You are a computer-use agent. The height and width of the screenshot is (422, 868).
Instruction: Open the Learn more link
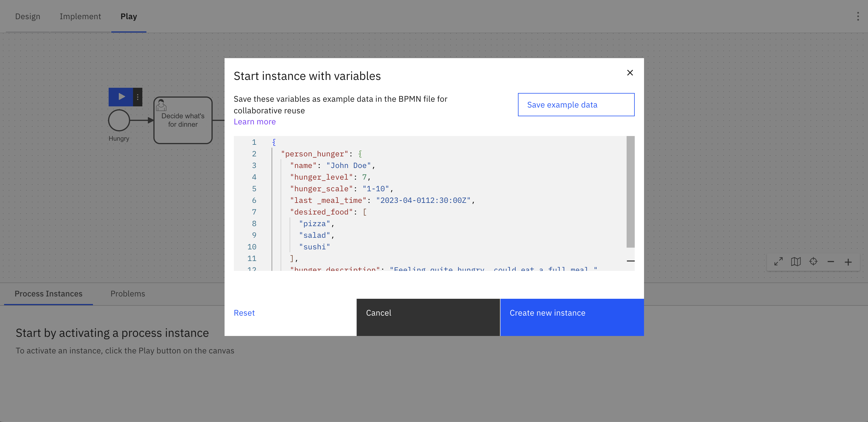254,121
